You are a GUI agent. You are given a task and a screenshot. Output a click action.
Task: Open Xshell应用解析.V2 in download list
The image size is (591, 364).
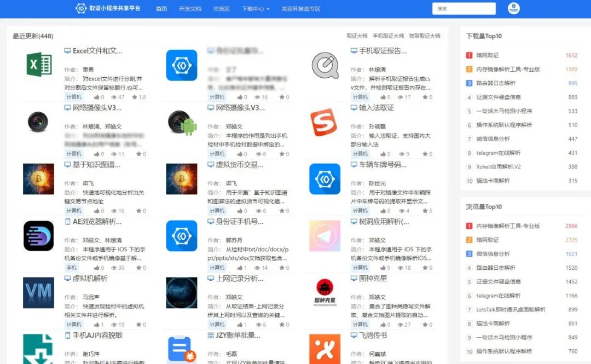point(499,167)
